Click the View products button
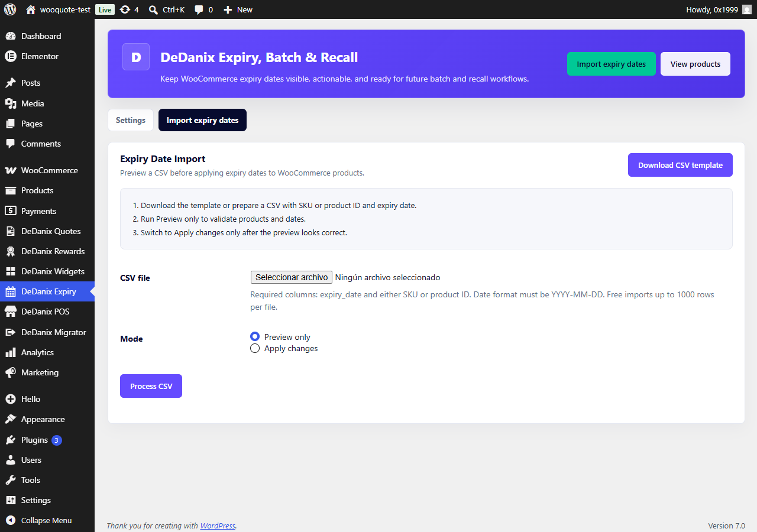 695,64
